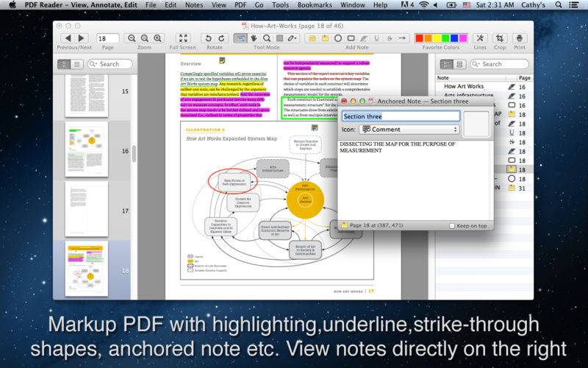
Task: Open Notification Center in menu bar
Action: pyautogui.click(x=573, y=5)
